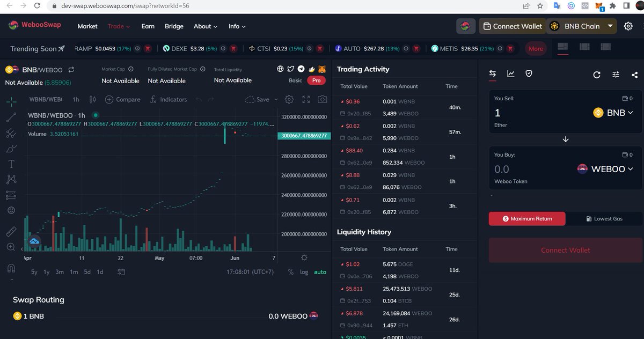
Task: Click the Connect Wallet button in the header
Action: click(x=512, y=26)
